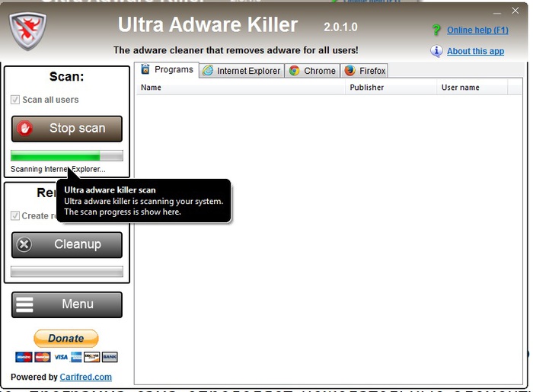
Task: Click the Bank payment icon
Action: pyautogui.click(x=110, y=357)
